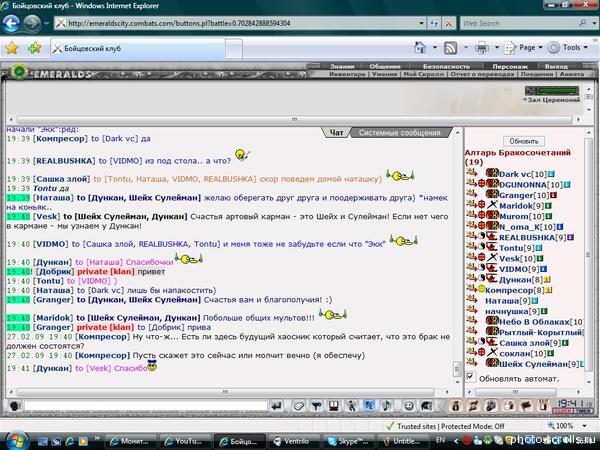Screen dimensions: 600x450
Task: Click info icon after Granger[10]
Action: pos(553,196)
